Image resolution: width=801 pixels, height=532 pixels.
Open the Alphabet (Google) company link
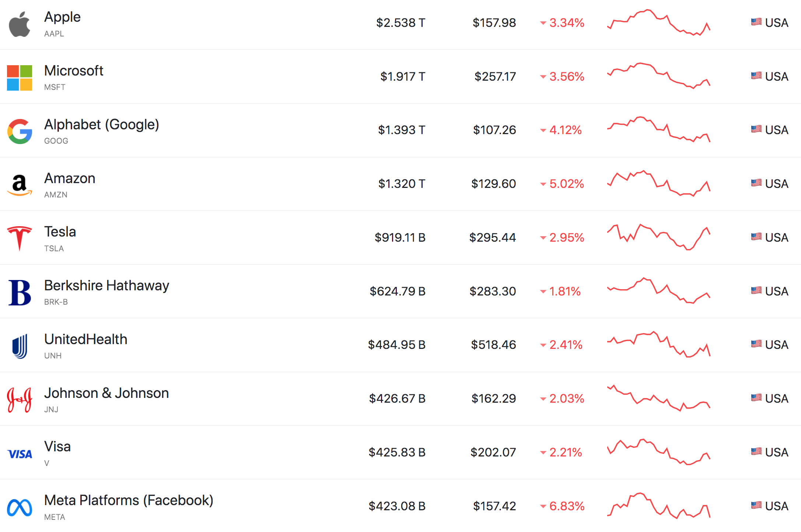[102, 125]
